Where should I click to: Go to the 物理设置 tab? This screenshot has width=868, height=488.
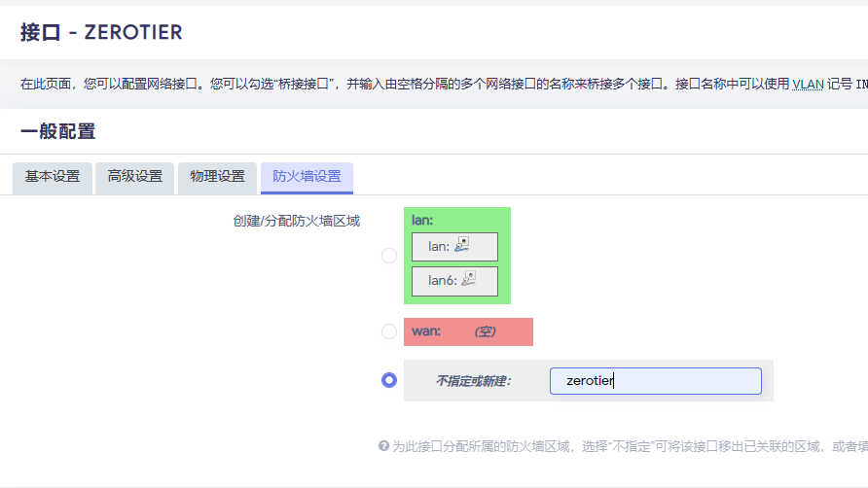pyautogui.click(x=218, y=177)
